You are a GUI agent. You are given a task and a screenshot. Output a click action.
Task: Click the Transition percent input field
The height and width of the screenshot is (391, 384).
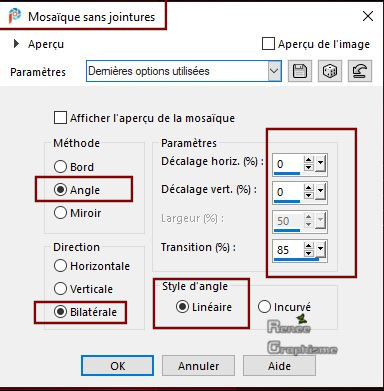pos(288,249)
